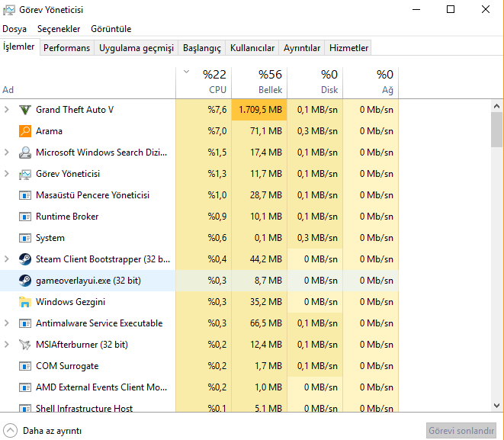Viewport: 504px width, 440px height.
Task: Select the gameoverlayui.exe Steam icon
Action: click(x=24, y=281)
